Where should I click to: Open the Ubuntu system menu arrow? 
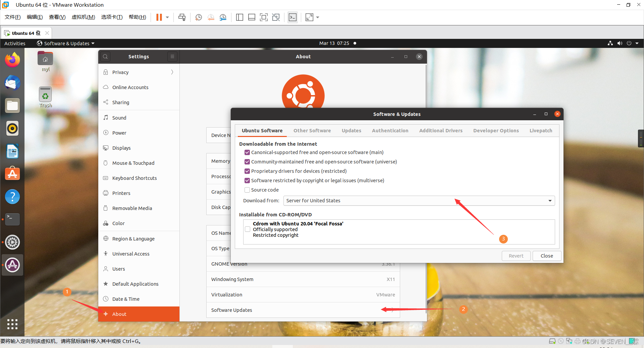point(637,43)
